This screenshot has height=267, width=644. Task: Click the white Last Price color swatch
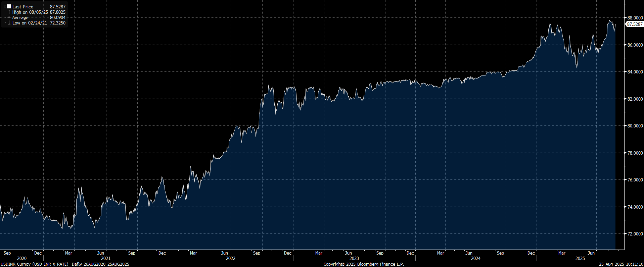click(9, 6)
